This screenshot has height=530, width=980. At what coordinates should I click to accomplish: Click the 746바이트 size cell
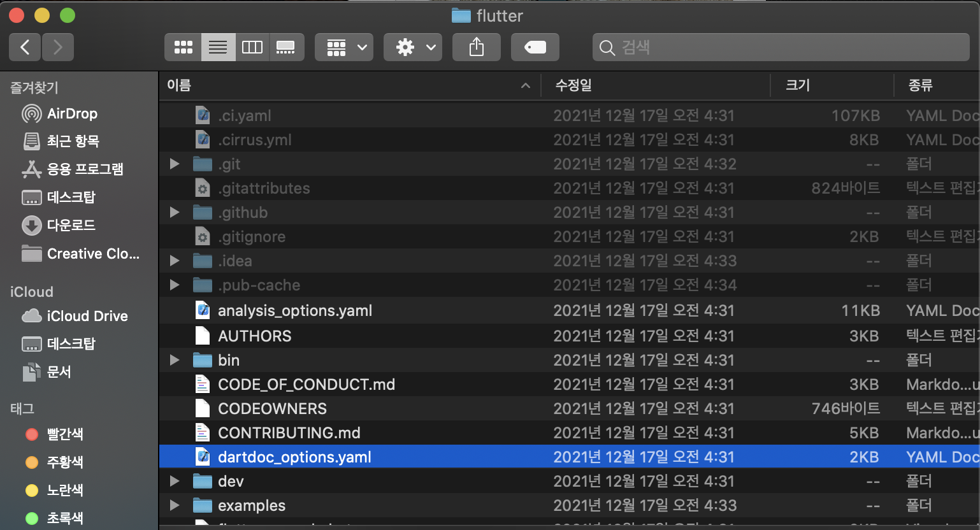pos(846,408)
